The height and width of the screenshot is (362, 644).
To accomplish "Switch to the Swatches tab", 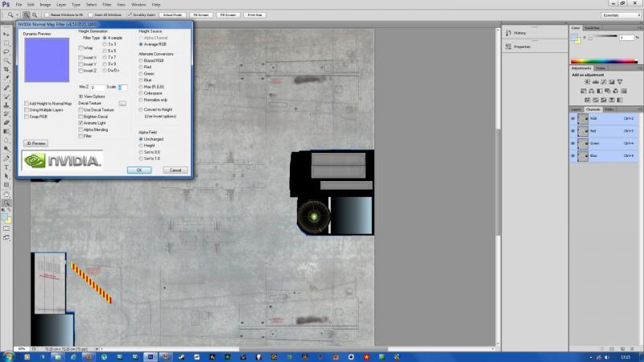I will click(x=592, y=28).
